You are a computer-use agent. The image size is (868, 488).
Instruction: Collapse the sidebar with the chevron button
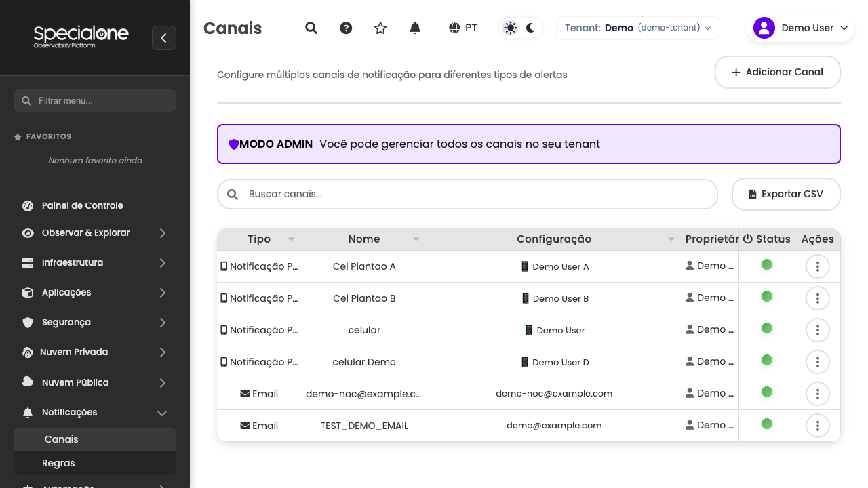(163, 38)
